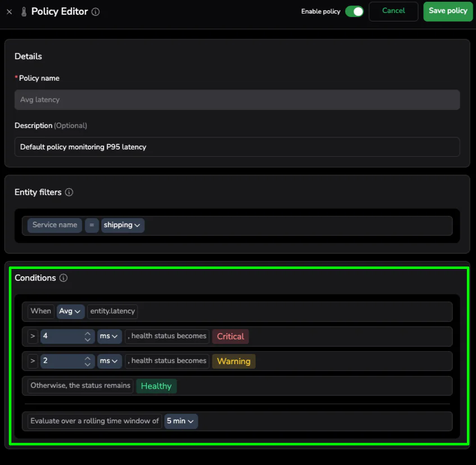The width and height of the screenshot is (476, 465).
Task: Click the thermometer icon beside Policy Editor
Action: pos(24,12)
